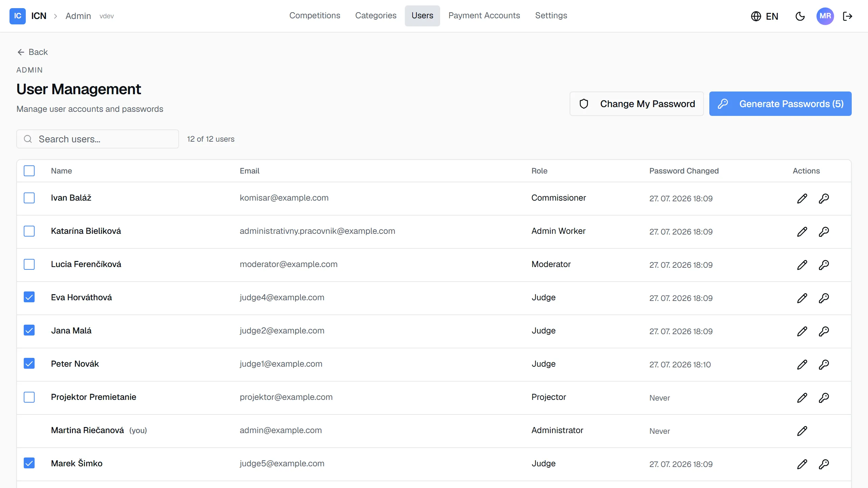Click key icon for Marek Šimko
868x488 pixels.
(x=824, y=464)
